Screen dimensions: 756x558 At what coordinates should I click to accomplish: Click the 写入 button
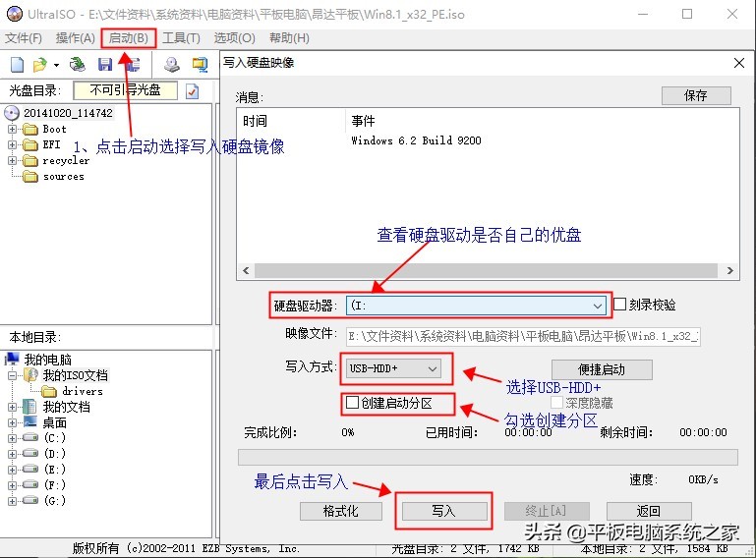444,511
